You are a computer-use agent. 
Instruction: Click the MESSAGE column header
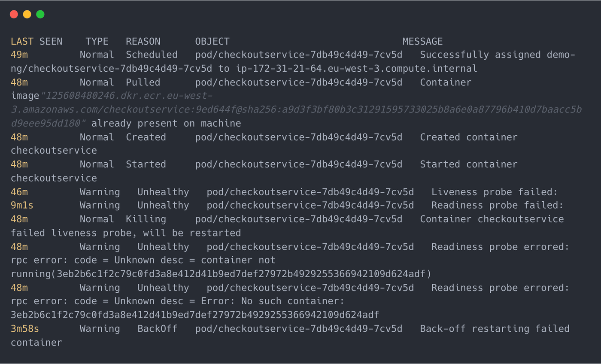[422, 42]
